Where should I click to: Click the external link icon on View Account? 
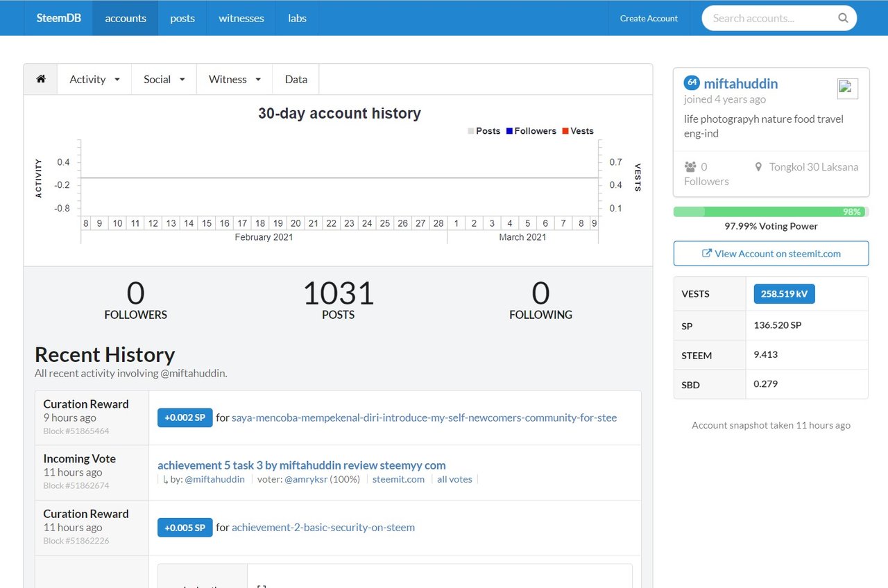coord(707,253)
